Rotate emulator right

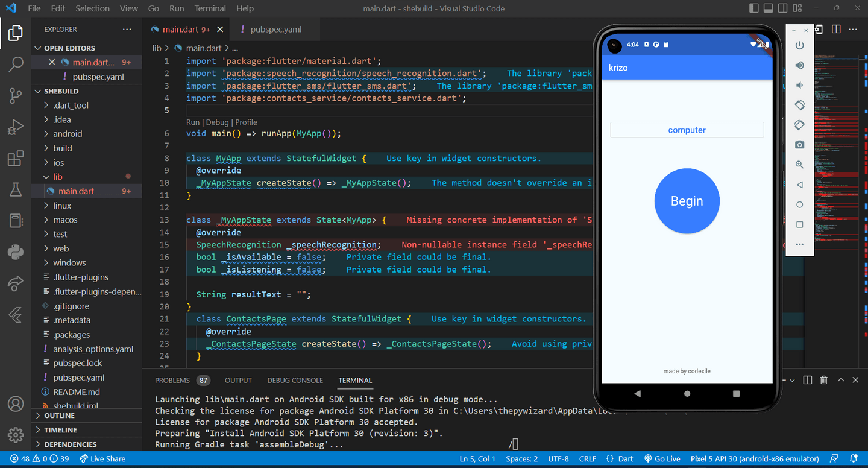click(800, 125)
